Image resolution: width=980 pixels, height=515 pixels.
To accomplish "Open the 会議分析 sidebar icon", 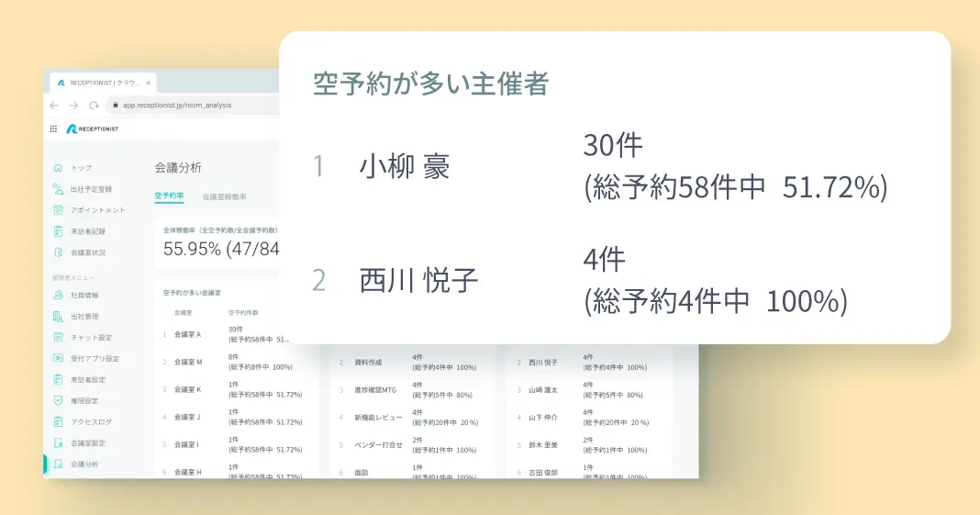I will [58, 464].
